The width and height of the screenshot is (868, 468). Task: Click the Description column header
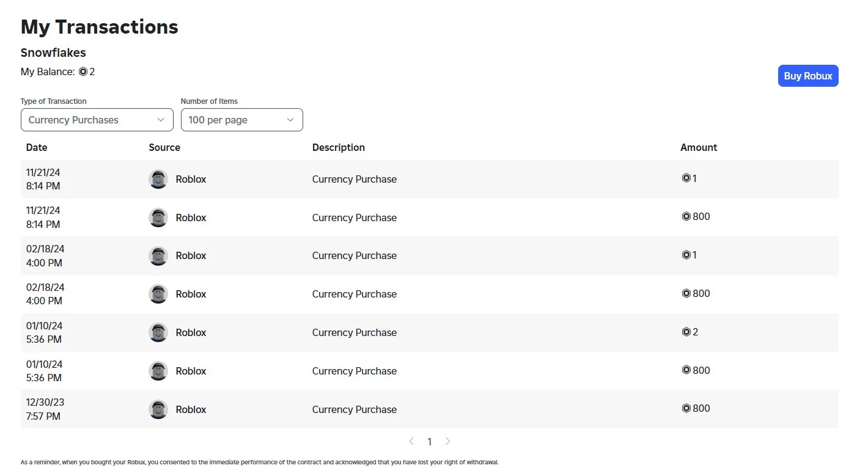coord(338,147)
